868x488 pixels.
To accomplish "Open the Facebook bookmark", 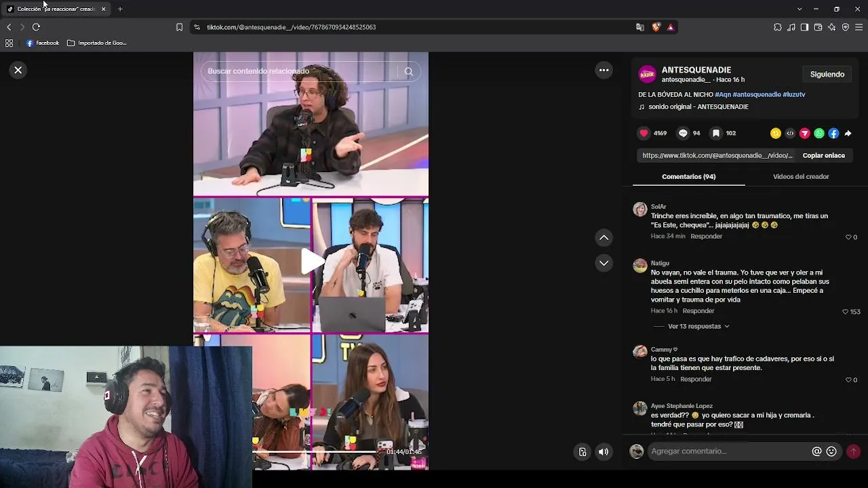I will (x=43, y=43).
